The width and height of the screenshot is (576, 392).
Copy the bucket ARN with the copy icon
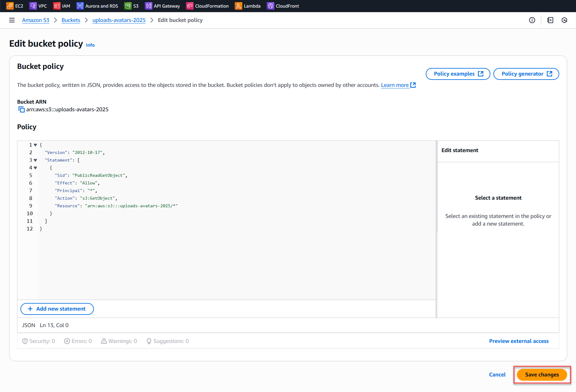click(21, 109)
